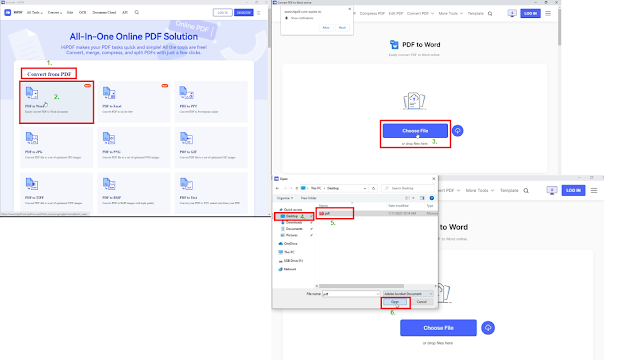
Task: Click the desktop download icon in the bottom-right window
Action: 552,191
